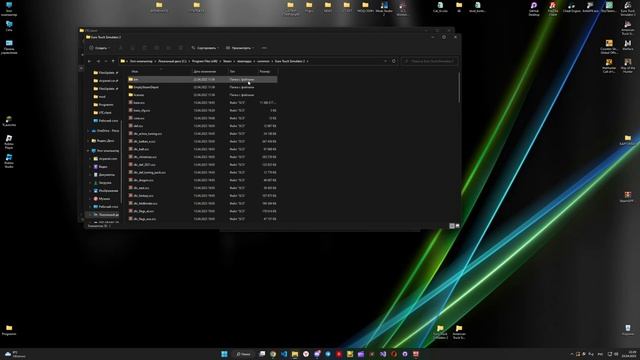This screenshot has width=640, height=360.
Task: Click Локальный диск (C:) breadcrumb segment
Action: [172, 61]
